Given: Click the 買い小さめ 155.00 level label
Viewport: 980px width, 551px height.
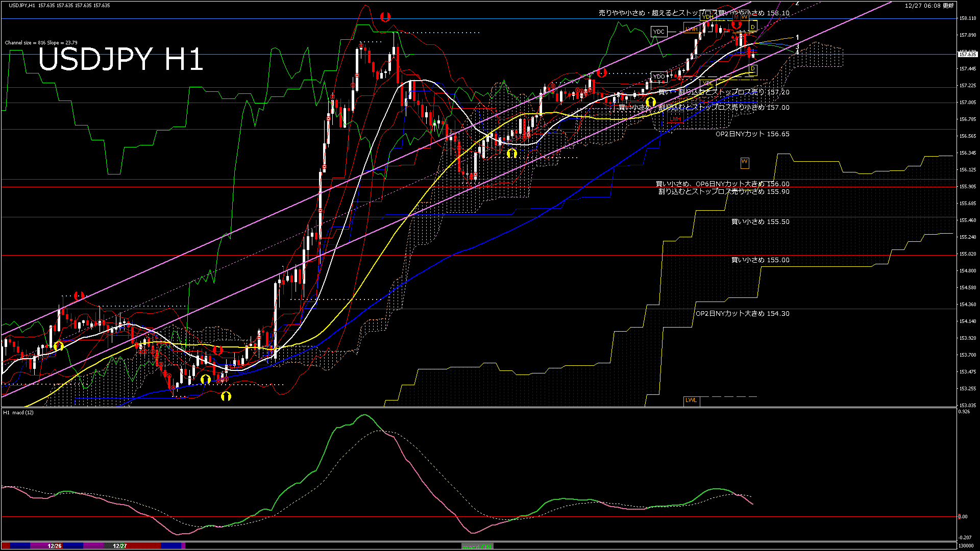Looking at the screenshot, I should (x=760, y=260).
